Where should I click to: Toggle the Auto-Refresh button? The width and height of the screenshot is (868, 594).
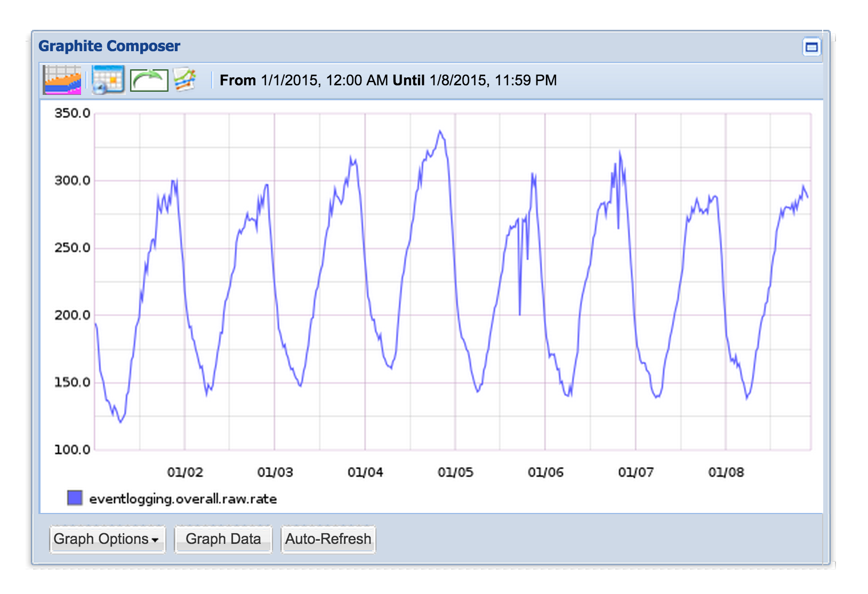click(328, 539)
